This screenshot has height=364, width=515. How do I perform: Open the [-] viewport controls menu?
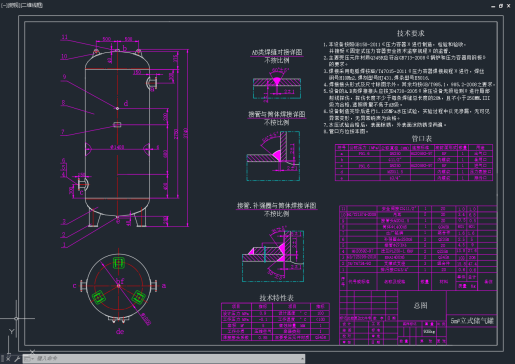[x=4, y=5]
